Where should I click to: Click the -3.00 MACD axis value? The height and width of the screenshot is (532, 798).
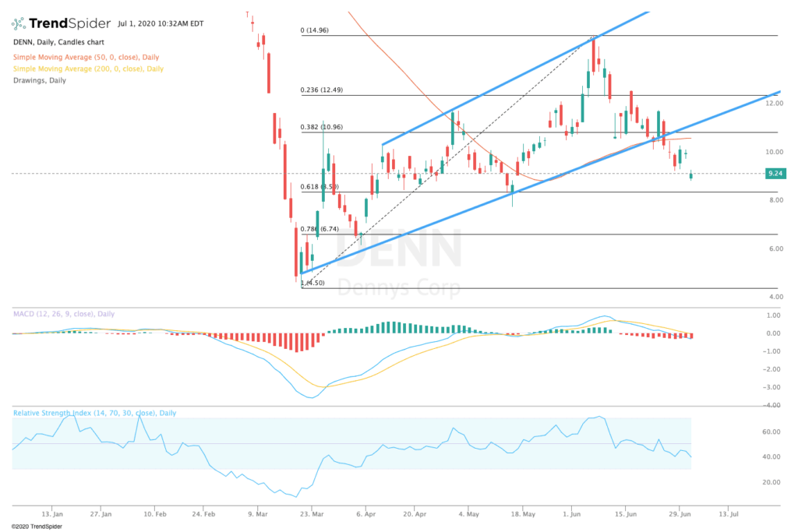772,388
